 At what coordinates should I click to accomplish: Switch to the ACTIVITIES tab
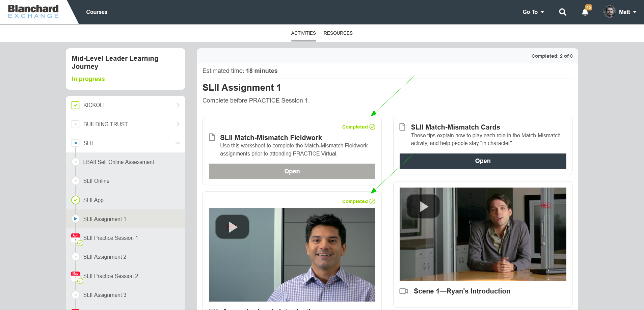coord(303,33)
